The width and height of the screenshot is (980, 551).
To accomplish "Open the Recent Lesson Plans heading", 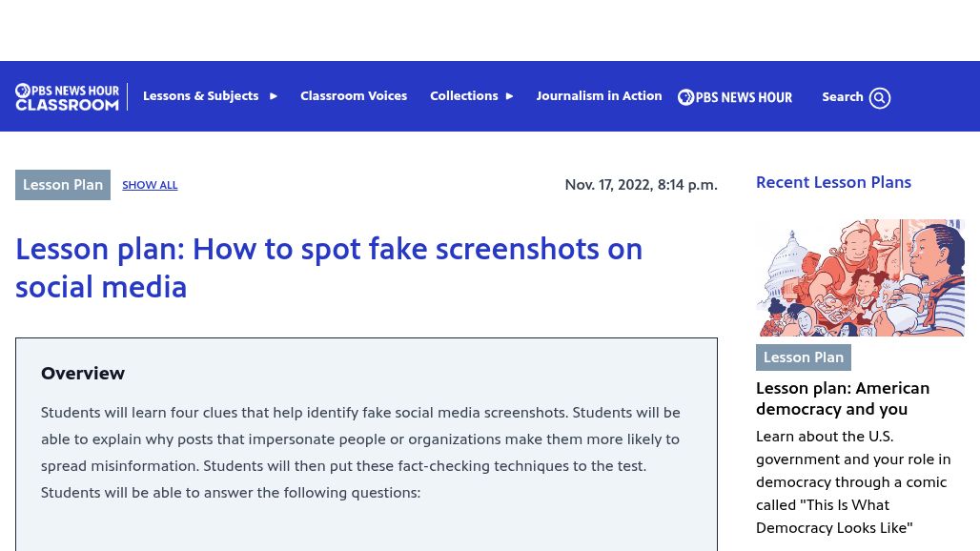I will click(834, 182).
